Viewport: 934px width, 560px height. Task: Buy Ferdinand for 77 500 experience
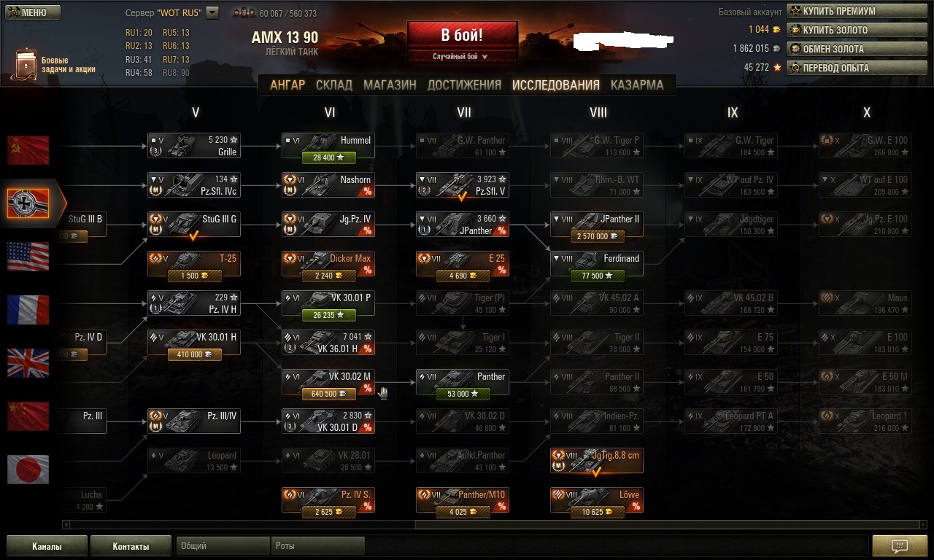pos(596,276)
